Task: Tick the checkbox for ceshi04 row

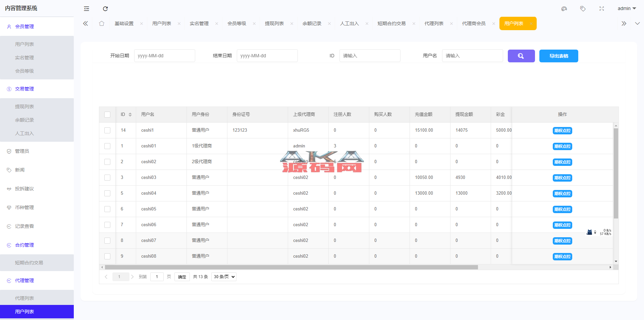Action: tap(107, 193)
